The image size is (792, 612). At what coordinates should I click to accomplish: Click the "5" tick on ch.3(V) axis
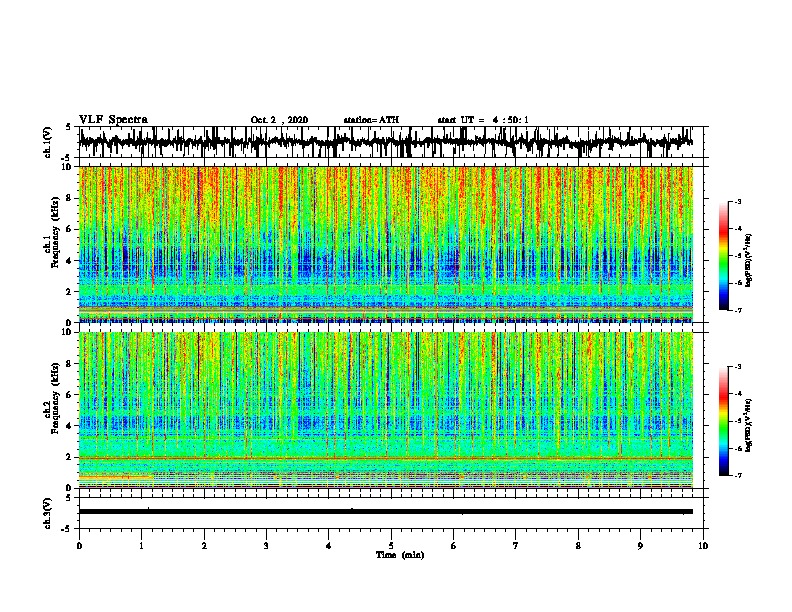click(x=69, y=498)
